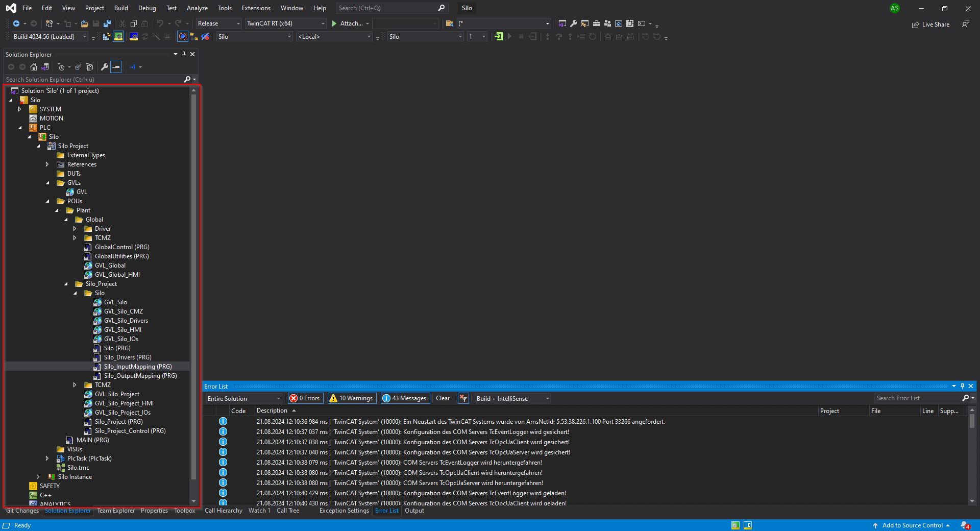980x531 pixels.
Task: Click the Home icon in Solution Explorer
Action: (x=34, y=67)
